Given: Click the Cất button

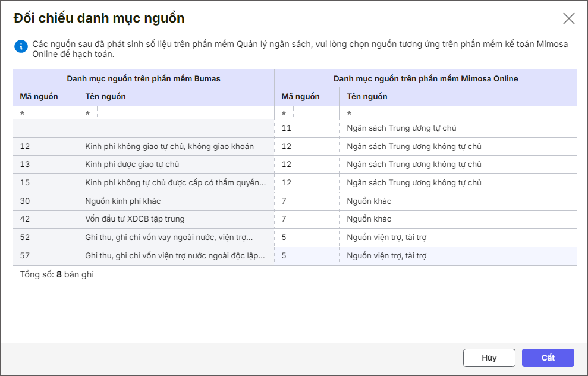Looking at the screenshot, I should (548, 358).
